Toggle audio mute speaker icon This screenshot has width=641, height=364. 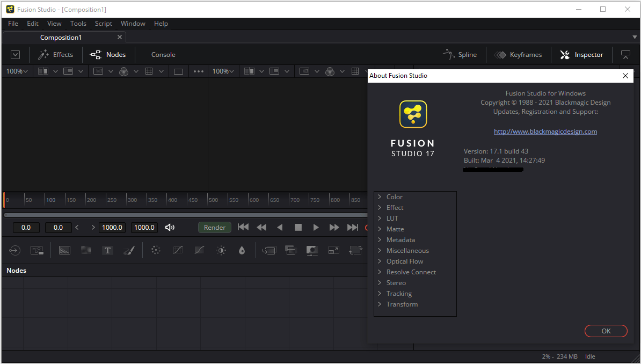pyautogui.click(x=170, y=228)
